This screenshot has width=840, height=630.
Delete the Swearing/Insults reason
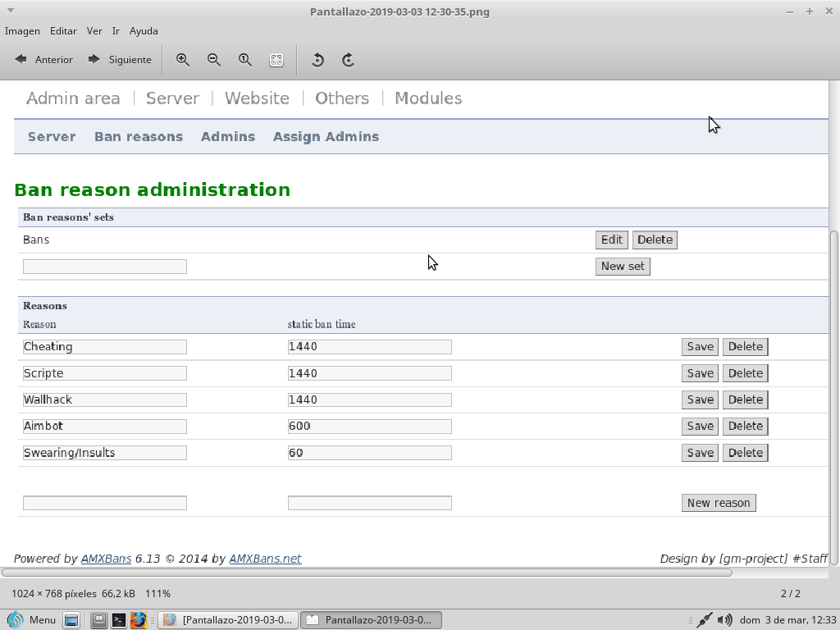pyautogui.click(x=745, y=453)
